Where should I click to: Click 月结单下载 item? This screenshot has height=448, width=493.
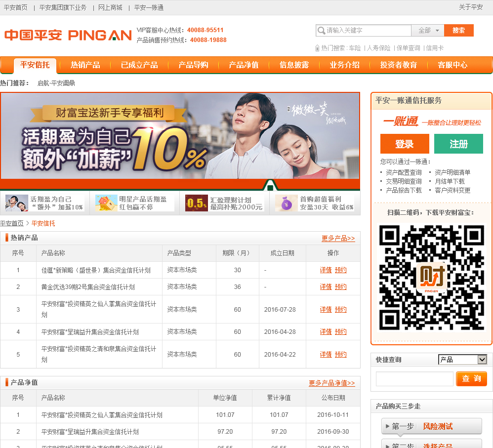450,181
